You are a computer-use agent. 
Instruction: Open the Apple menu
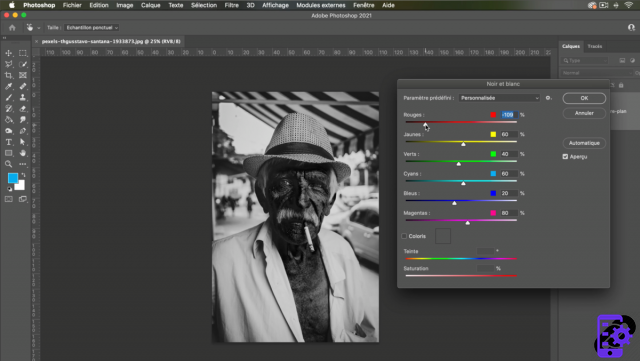(12, 5)
